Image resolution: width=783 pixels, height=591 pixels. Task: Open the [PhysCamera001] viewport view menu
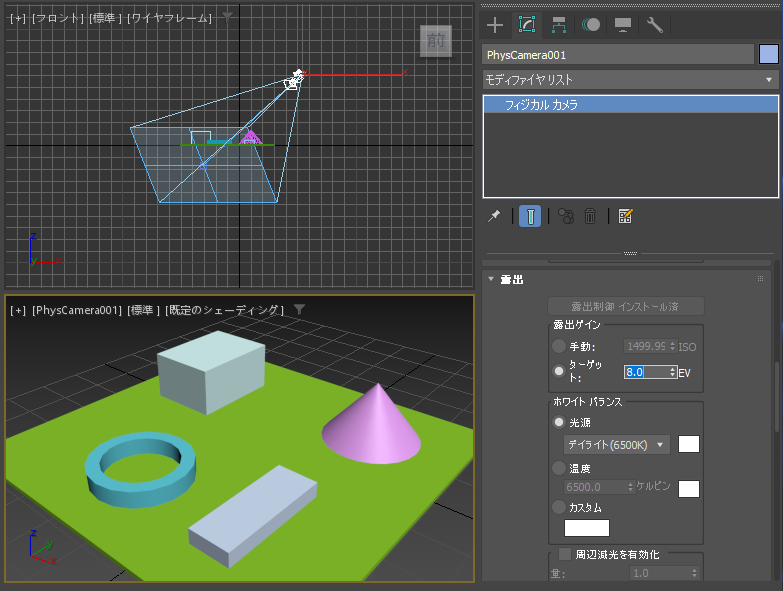tap(77, 310)
